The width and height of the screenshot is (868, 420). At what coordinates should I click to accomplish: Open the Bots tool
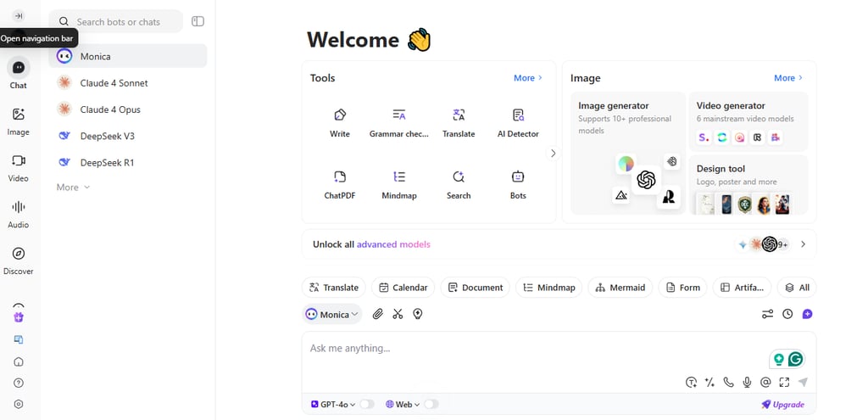point(518,185)
